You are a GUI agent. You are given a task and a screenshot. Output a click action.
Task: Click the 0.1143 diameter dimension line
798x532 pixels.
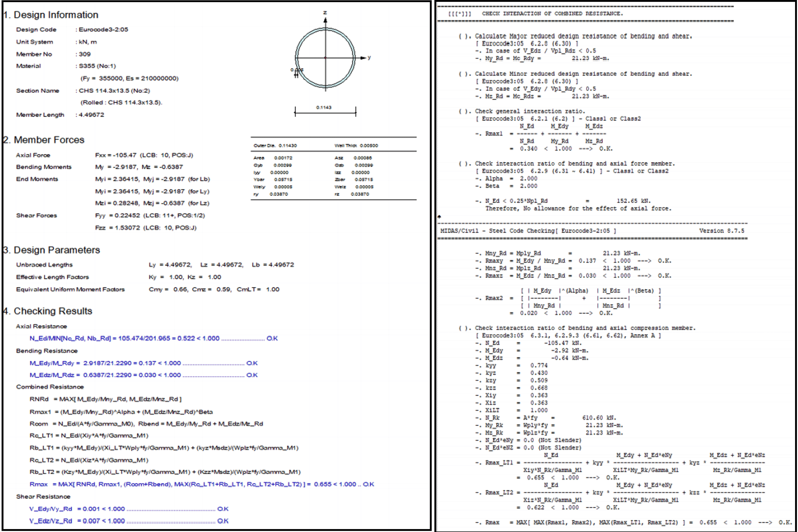pos(325,112)
